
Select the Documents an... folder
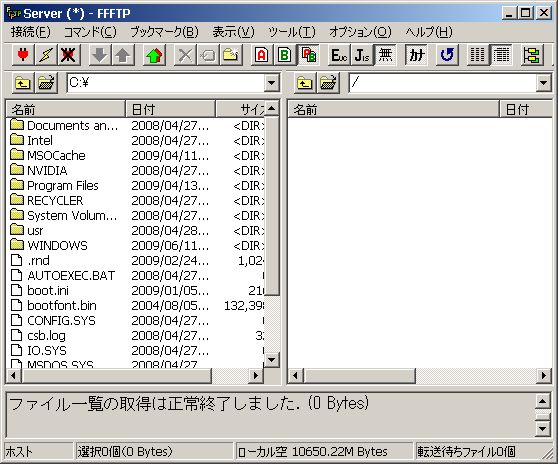tap(64, 126)
